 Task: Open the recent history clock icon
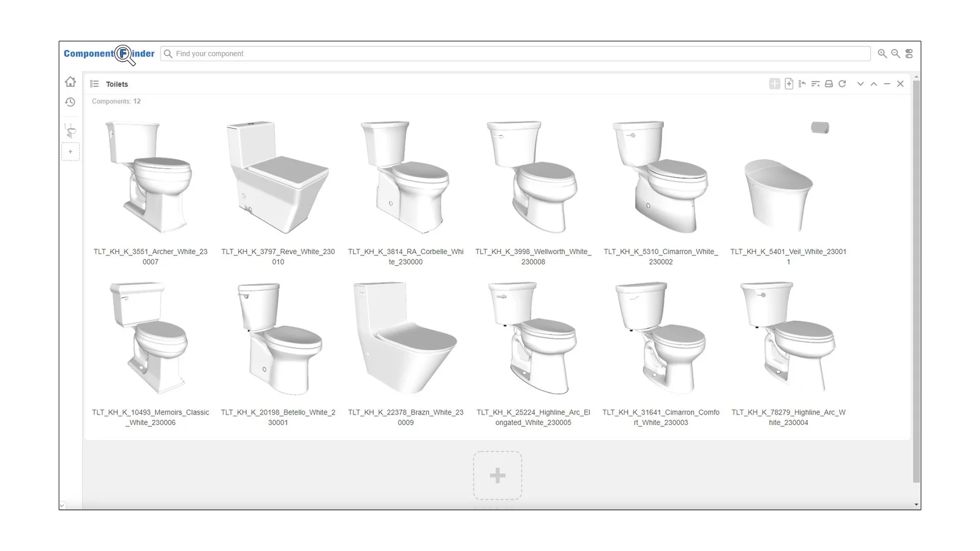[x=70, y=103]
